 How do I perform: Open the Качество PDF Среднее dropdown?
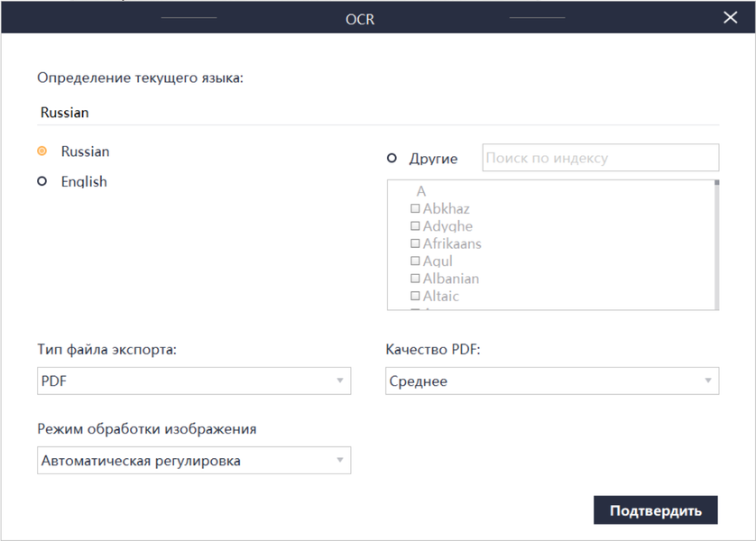(552, 381)
